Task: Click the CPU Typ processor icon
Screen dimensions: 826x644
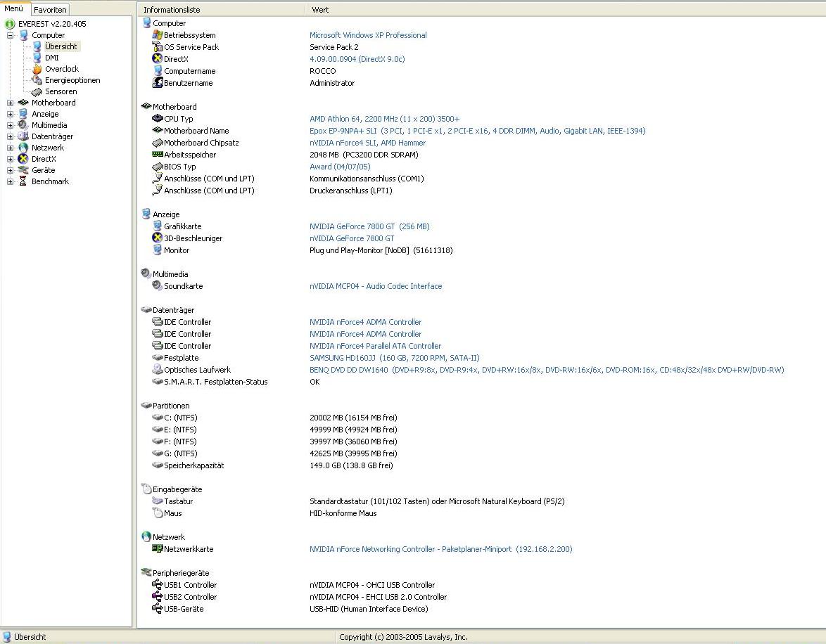Action: click(158, 119)
